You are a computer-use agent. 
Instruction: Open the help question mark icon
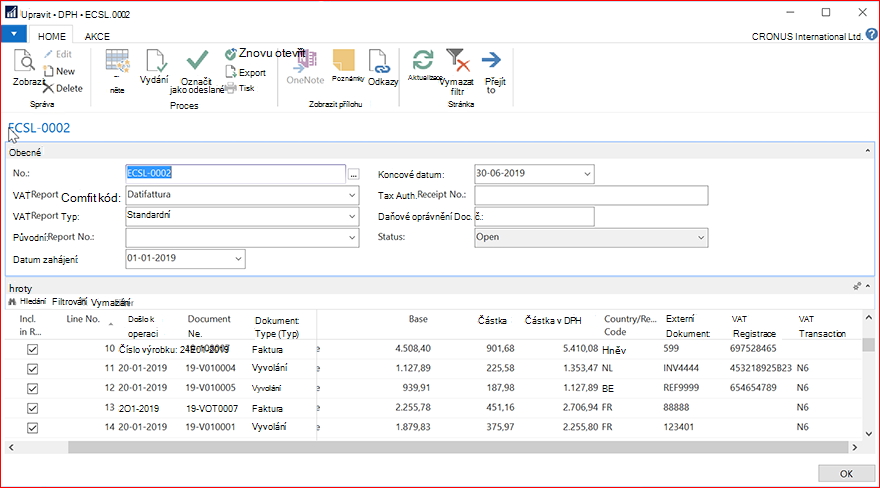(872, 34)
